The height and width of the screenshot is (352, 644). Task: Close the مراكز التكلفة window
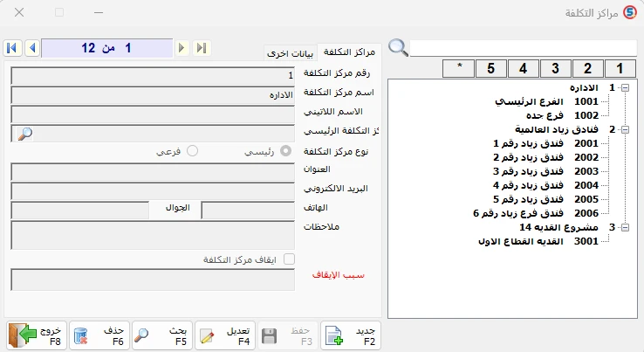19,13
